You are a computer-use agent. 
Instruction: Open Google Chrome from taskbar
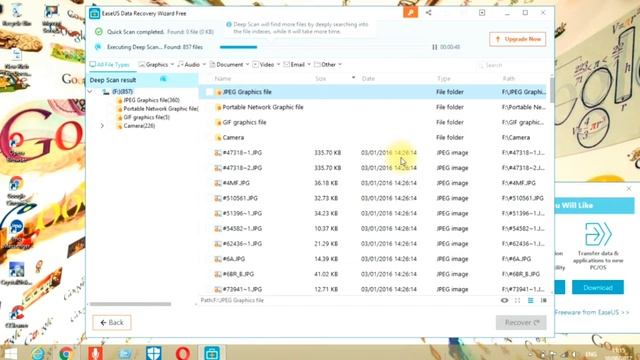coord(66,353)
